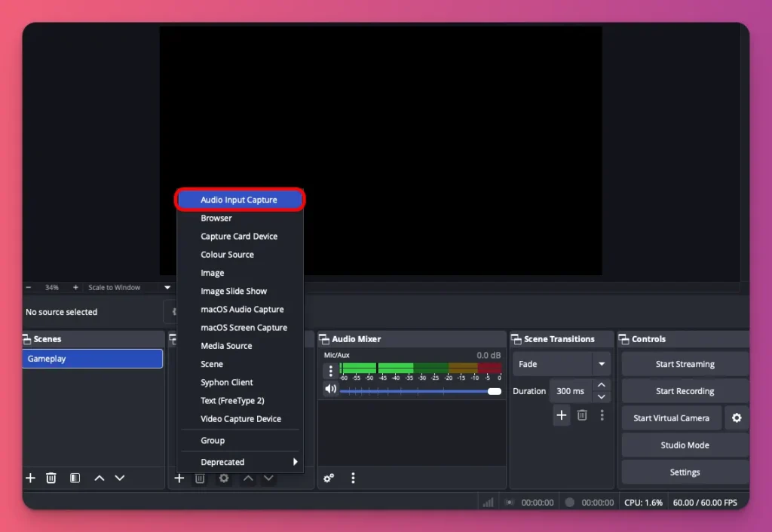Increase transition duration with the upper stepper arrow
Screen dimensions: 772x532
pos(601,385)
